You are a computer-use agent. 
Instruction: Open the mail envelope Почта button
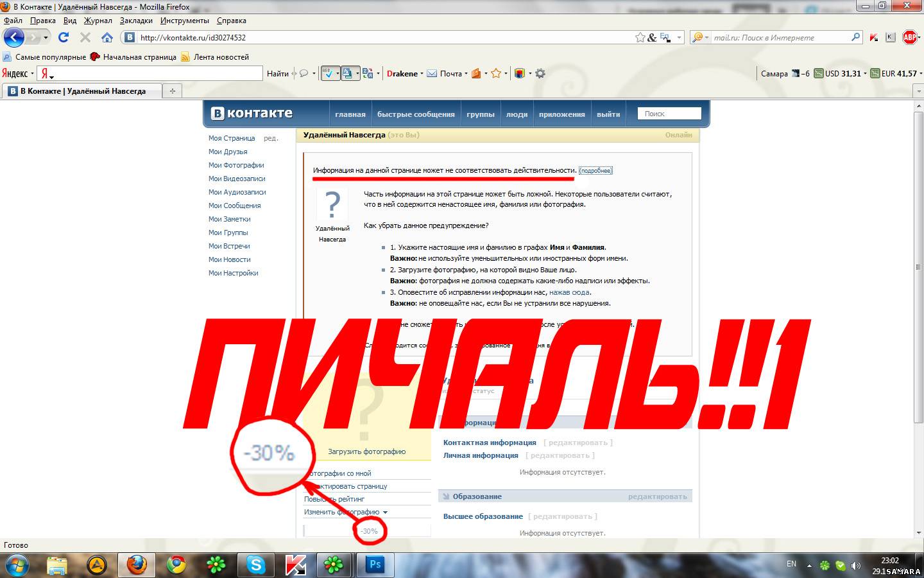[445, 73]
